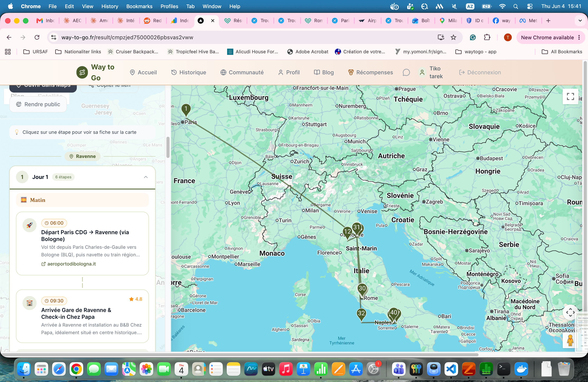The width and height of the screenshot is (588, 382).
Task: Click map marker 31 near Ravenna
Action: [x=356, y=229]
